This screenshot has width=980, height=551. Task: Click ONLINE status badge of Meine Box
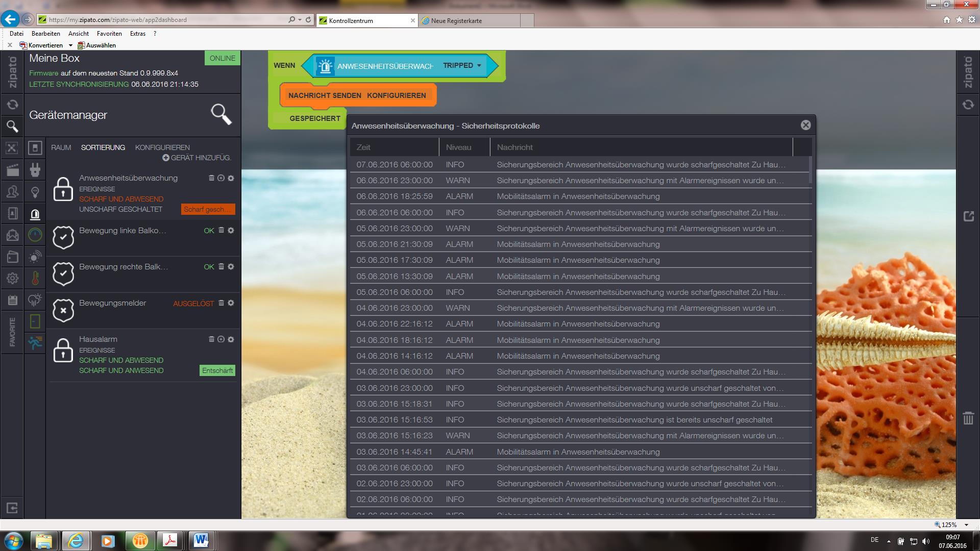(223, 58)
